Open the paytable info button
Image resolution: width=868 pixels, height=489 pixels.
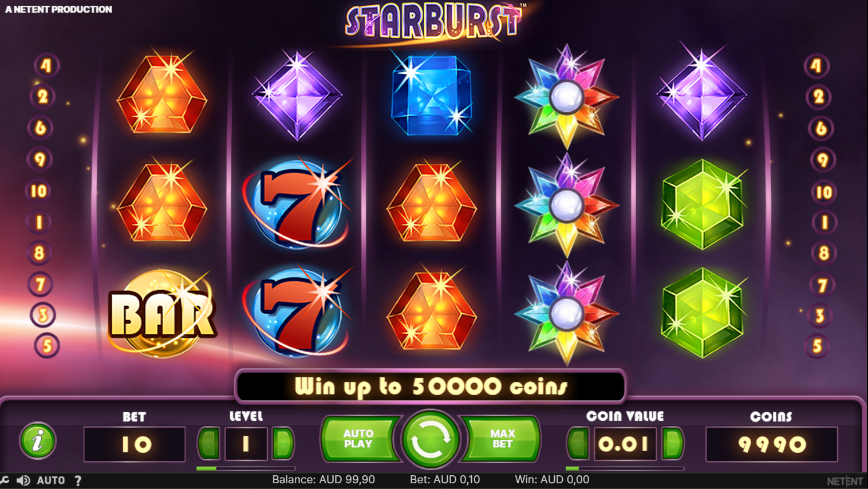[x=38, y=441]
